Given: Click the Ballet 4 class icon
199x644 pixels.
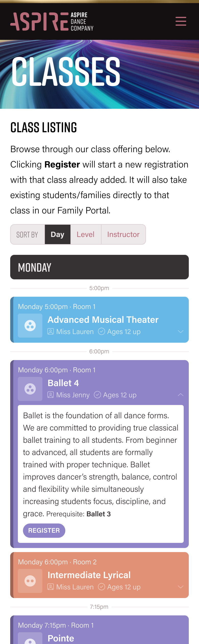Looking at the screenshot, I should (x=30, y=389).
